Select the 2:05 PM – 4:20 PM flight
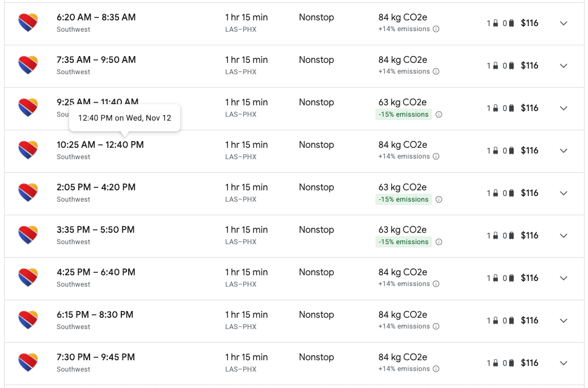This screenshot has height=388, width=588. click(x=96, y=187)
